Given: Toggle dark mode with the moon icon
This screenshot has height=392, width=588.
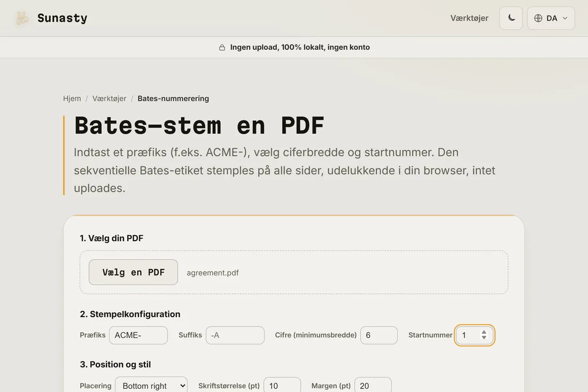Looking at the screenshot, I should click(x=510, y=18).
